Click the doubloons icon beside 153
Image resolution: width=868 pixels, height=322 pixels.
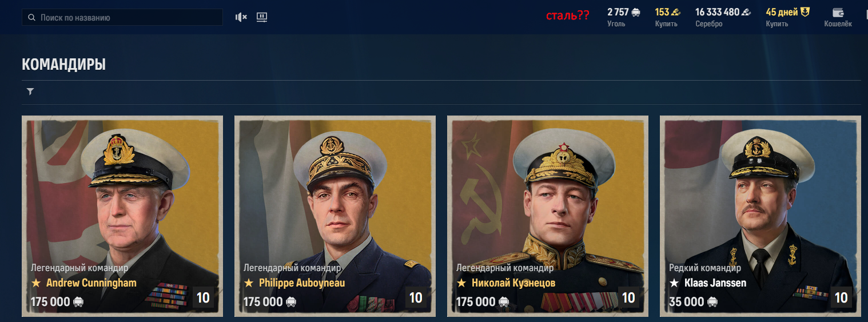(675, 12)
